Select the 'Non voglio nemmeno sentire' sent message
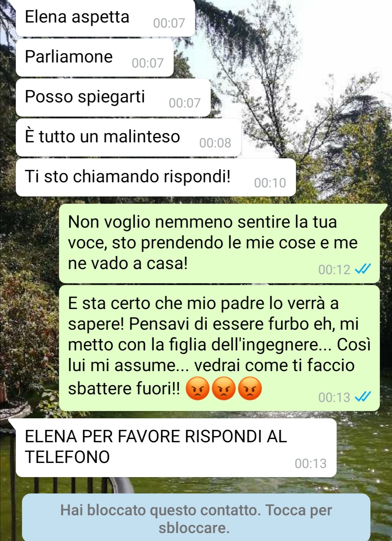 pos(219,243)
